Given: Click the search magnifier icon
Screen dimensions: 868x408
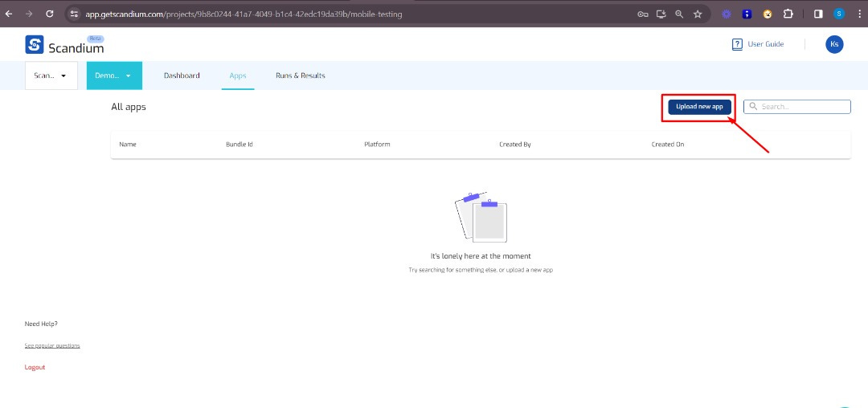Looking at the screenshot, I should [x=753, y=106].
